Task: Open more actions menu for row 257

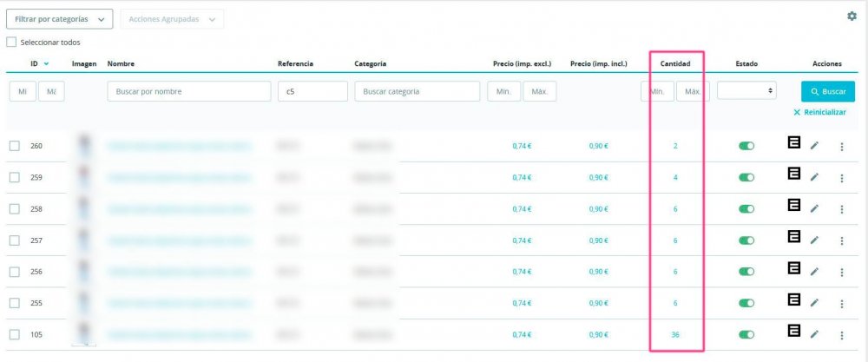Action: coord(842,240)
